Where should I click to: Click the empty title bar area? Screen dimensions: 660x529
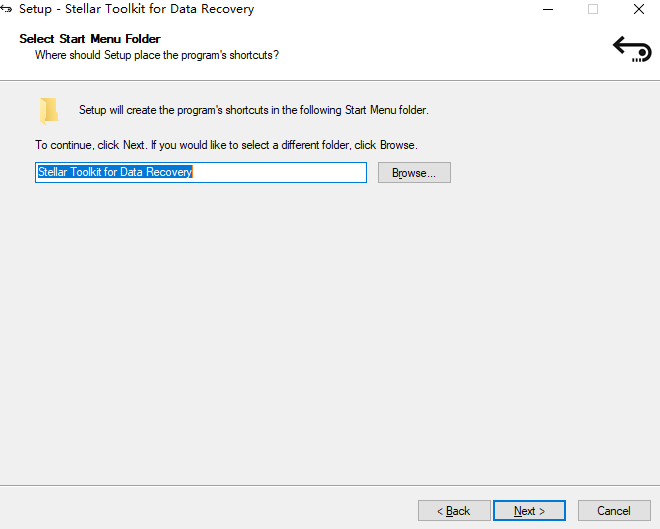pos(400,9)
